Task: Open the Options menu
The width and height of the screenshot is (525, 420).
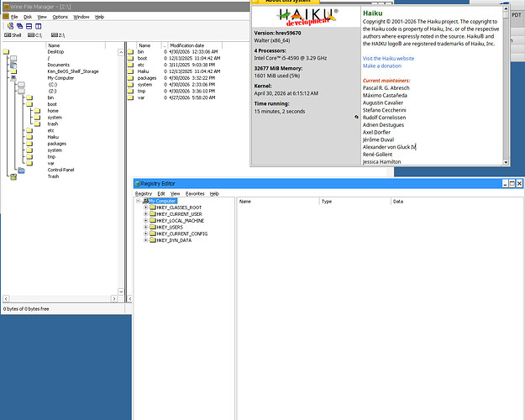Action: (x=60, y=17)
